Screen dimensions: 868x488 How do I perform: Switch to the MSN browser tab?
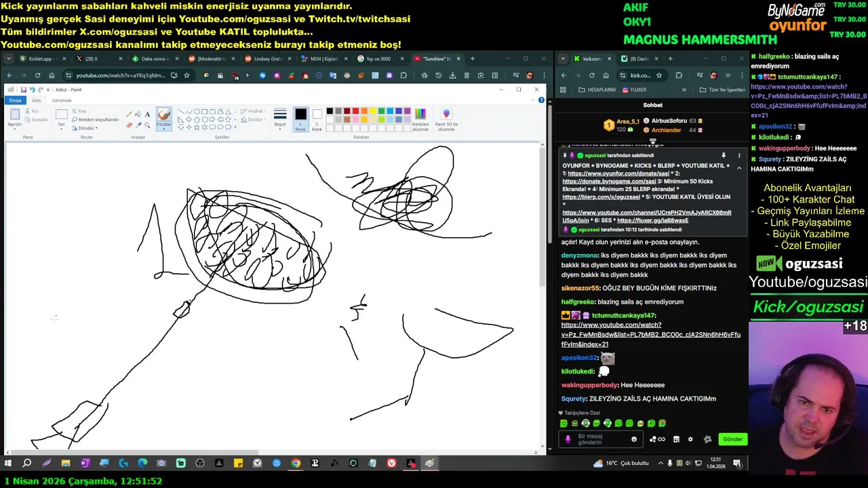[x=325, y=59]
